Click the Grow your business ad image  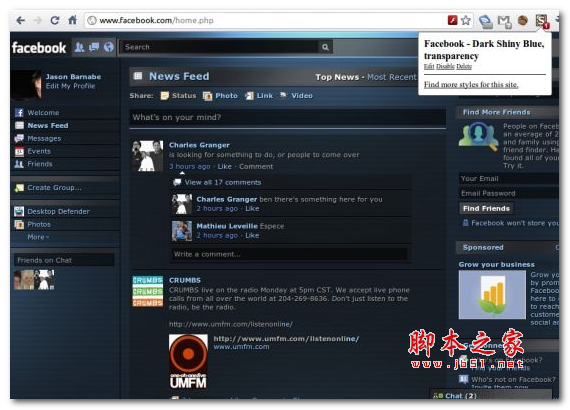[492, 295]
